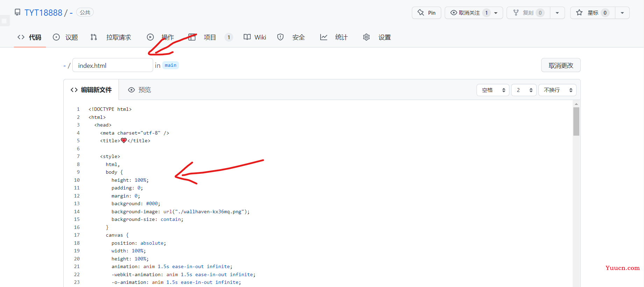Screen dimensions: 644x287
Task: Open the 项目 projects tab
Action: point(210,37)
